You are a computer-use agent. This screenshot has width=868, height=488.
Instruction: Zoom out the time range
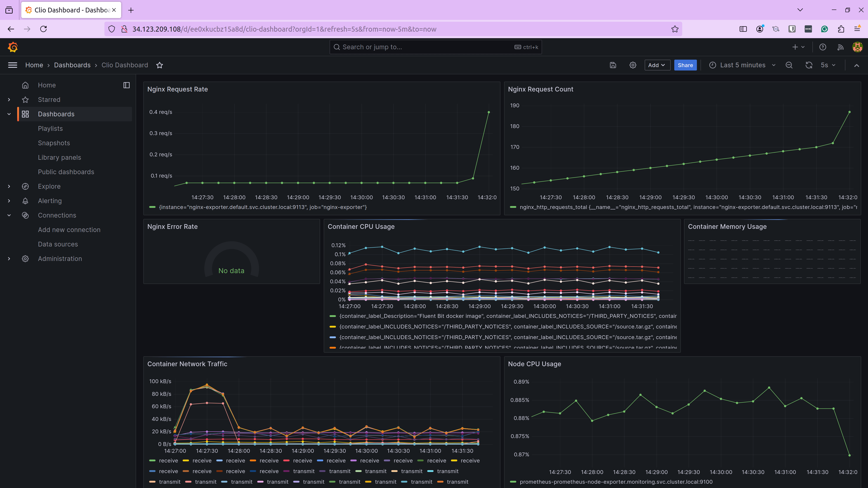tap(789, 65)
